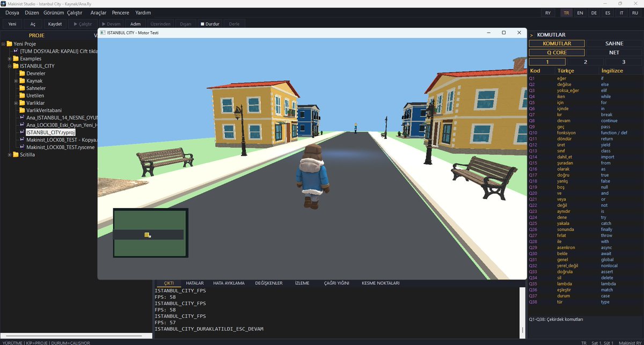Screen dimensions: 644x345
Task: Click the VarlikVeritabani folder icon
Action: (22, 110)
